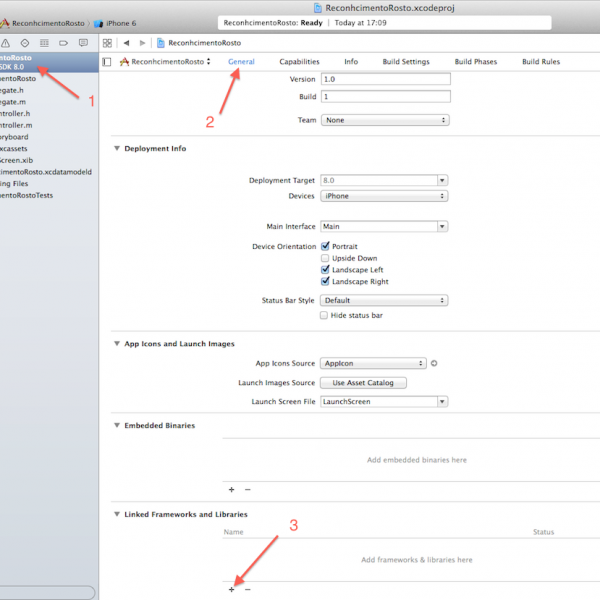Remove embedded binary with minus
Screen dimensions: 600x600
click(248, 489)
